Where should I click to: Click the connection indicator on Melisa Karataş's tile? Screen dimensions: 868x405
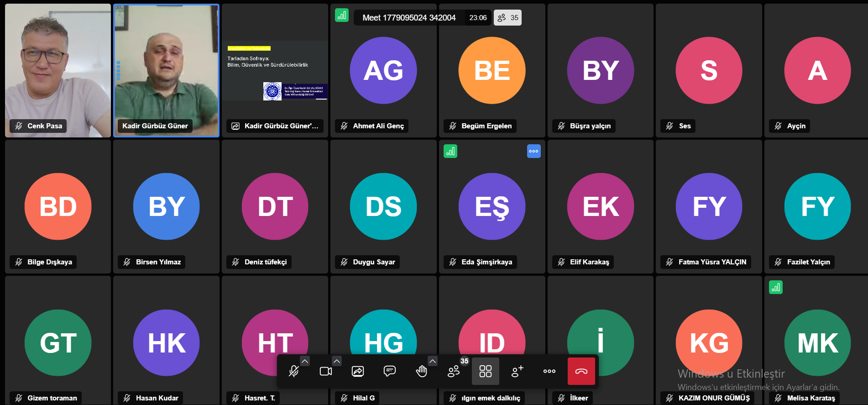click(776, 287)
